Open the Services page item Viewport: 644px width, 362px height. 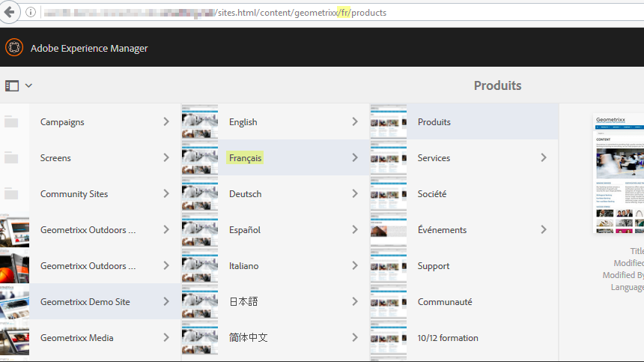(x=434, y=158)
